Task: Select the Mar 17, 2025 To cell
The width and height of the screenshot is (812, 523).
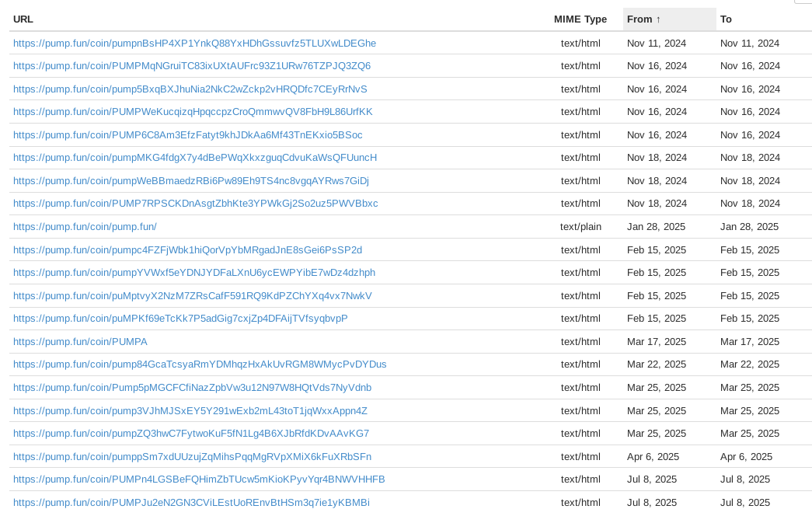Action: click(x=750, y=342)
